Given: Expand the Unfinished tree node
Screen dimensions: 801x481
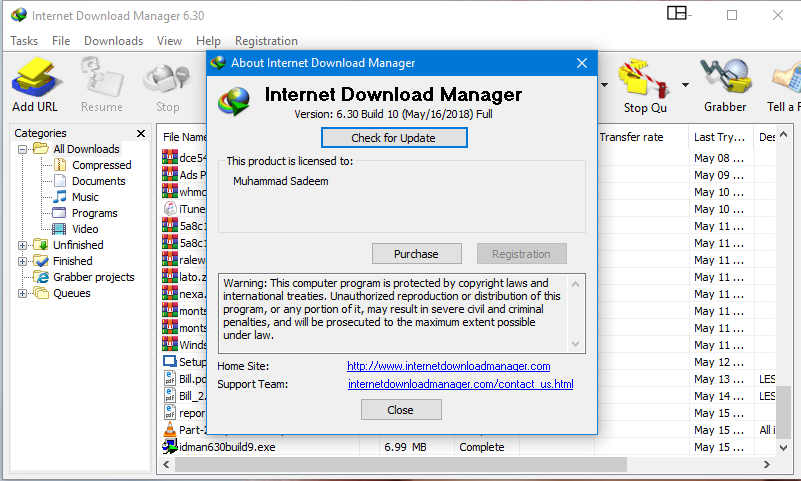Looking at the screenshot, I should click(x=22, y=246).
